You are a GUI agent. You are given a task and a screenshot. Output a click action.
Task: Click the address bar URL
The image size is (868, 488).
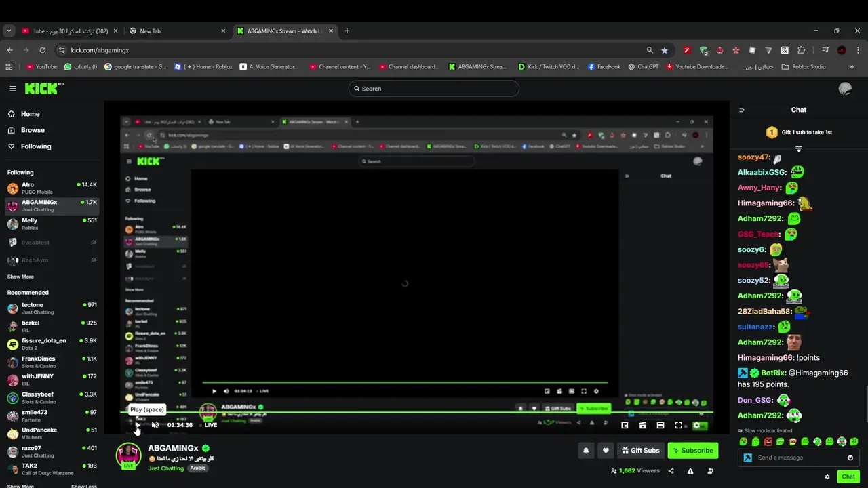coord(100,50)
